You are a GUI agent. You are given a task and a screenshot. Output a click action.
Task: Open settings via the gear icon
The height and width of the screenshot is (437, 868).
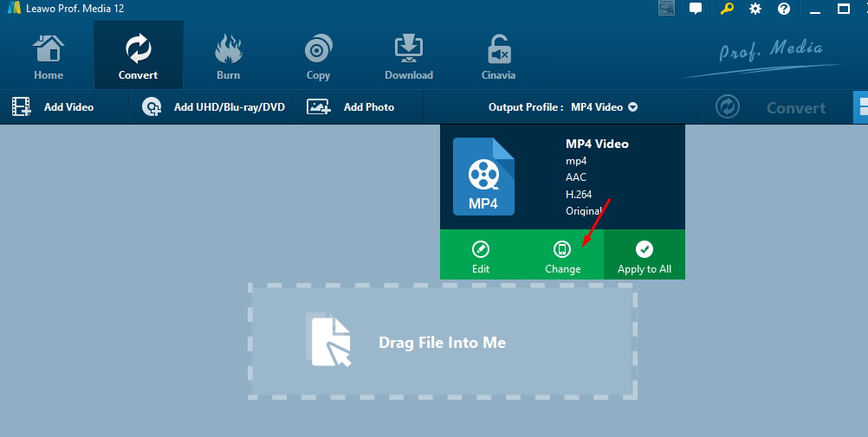(x=755, y=9)
